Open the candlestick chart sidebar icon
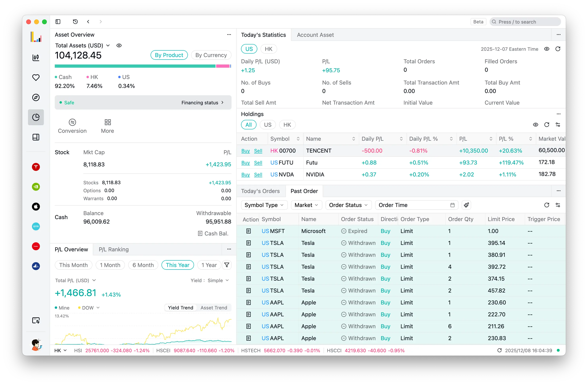588x385 pixels. pos(36,58)
